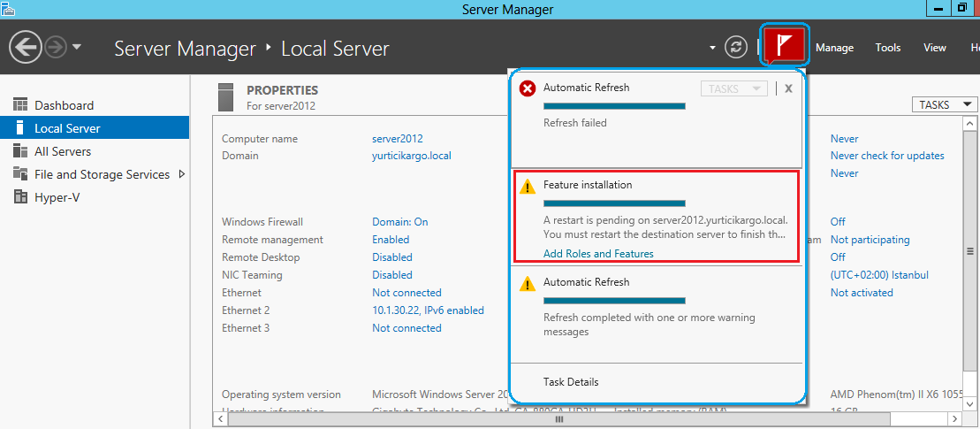Open Dashboard from the sidebar
980x429 pixels.
64,105
